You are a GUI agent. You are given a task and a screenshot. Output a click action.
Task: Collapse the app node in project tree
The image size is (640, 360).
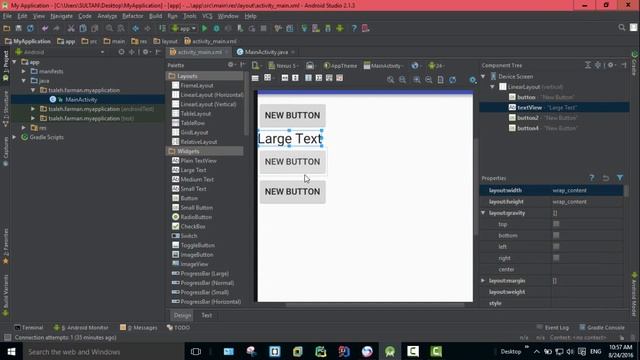pyautogui.click(x=15, y=62)
